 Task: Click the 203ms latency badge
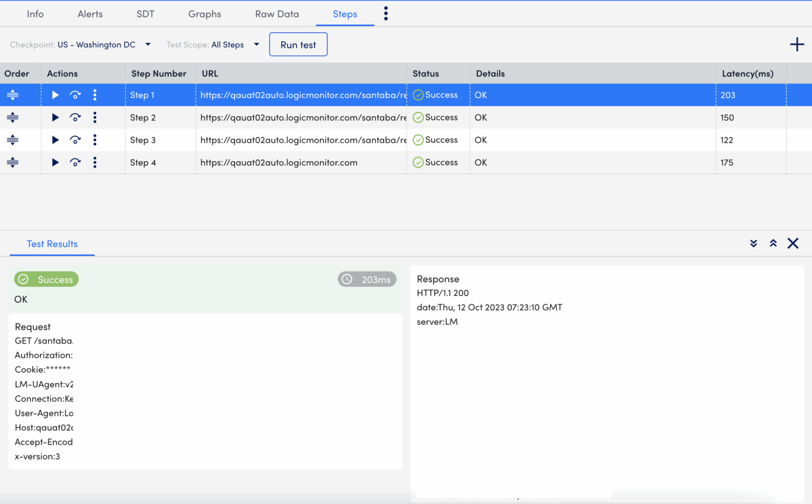tap(367, 279)
